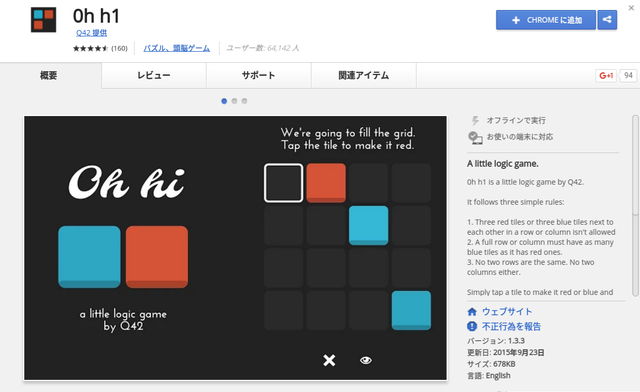640x392 pixels.
Task: Report abuse via 不正行為を報告 link
Action: click(x=511, y=327)
